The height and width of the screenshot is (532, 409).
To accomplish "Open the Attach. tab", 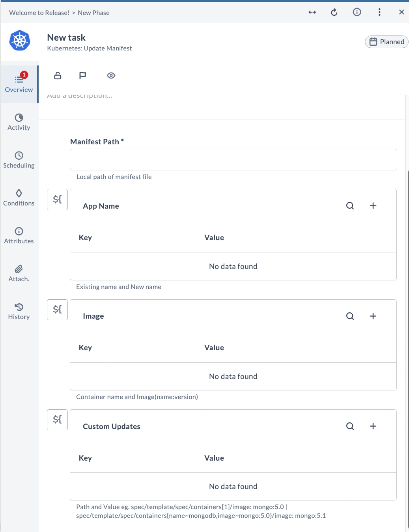I will 19,273.
